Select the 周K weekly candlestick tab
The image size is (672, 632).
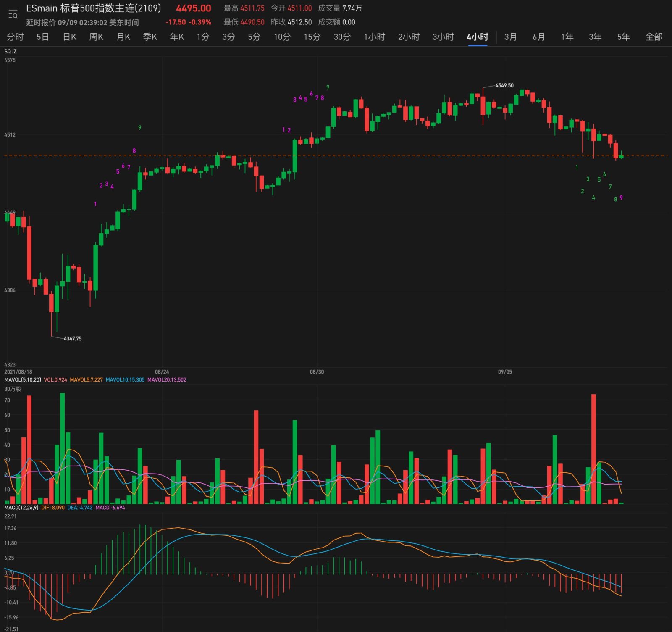pyautogui.click(x=96, y=37)
